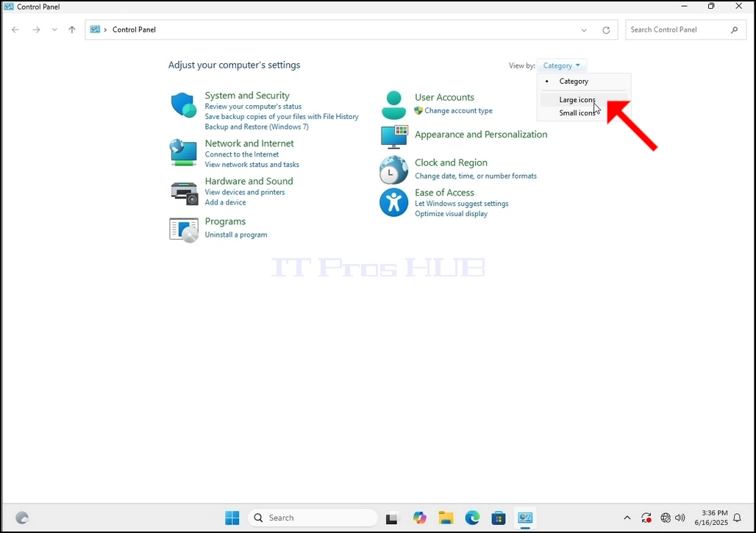The image size is (756, 533).
Task: Select Small icons view option
Action: click(584, 112)
